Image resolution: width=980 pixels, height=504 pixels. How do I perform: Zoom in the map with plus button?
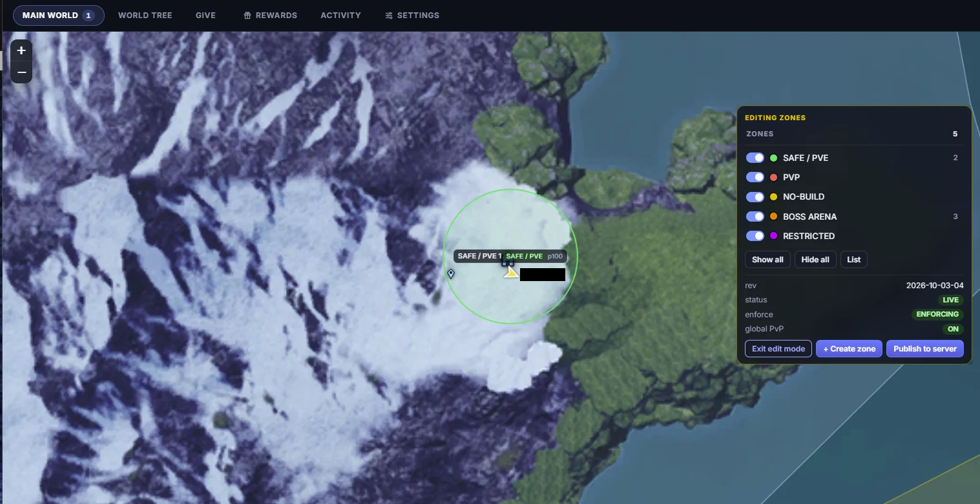(x=21, y=50)
